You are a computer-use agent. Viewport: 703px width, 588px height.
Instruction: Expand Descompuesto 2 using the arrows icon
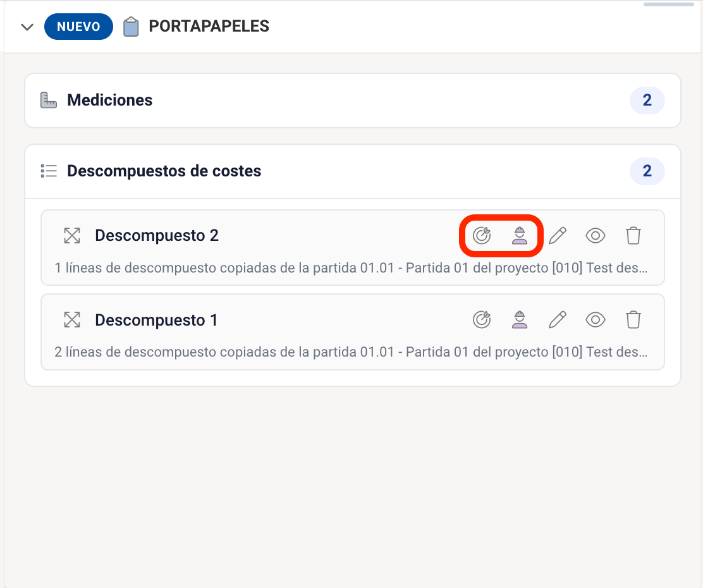point(72,236)
